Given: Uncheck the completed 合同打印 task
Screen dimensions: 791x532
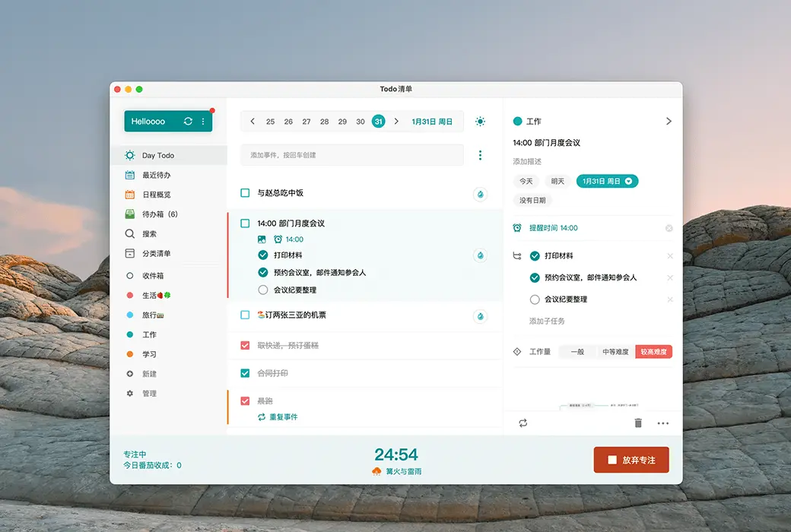Looking at the screenshot, I should (245, 373).
